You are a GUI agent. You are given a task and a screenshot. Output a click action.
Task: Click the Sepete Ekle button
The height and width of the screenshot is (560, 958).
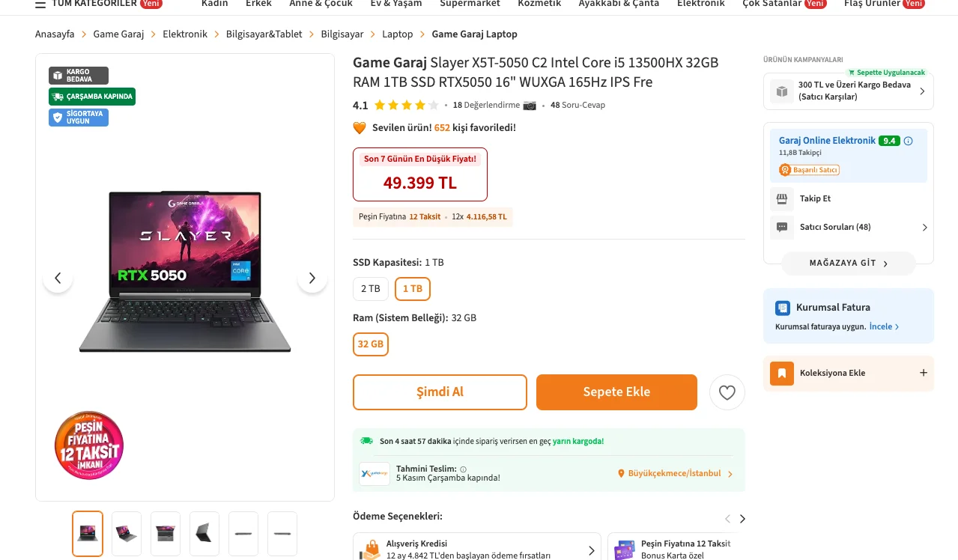pyautogui.click(x=616, y=392)
